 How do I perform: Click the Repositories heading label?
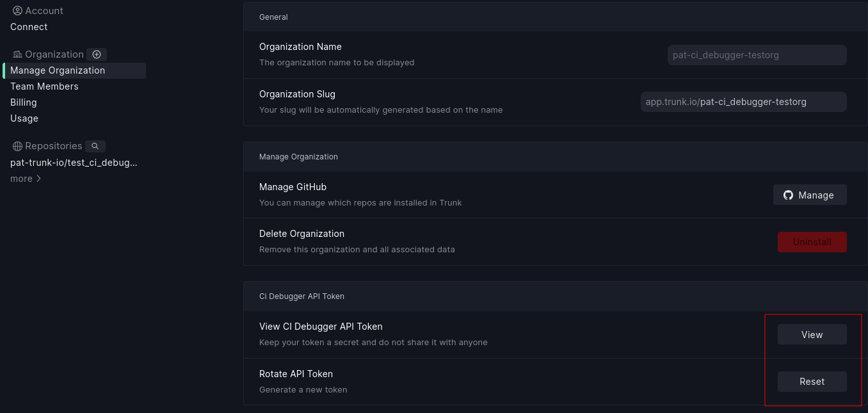tap(54, 146)
